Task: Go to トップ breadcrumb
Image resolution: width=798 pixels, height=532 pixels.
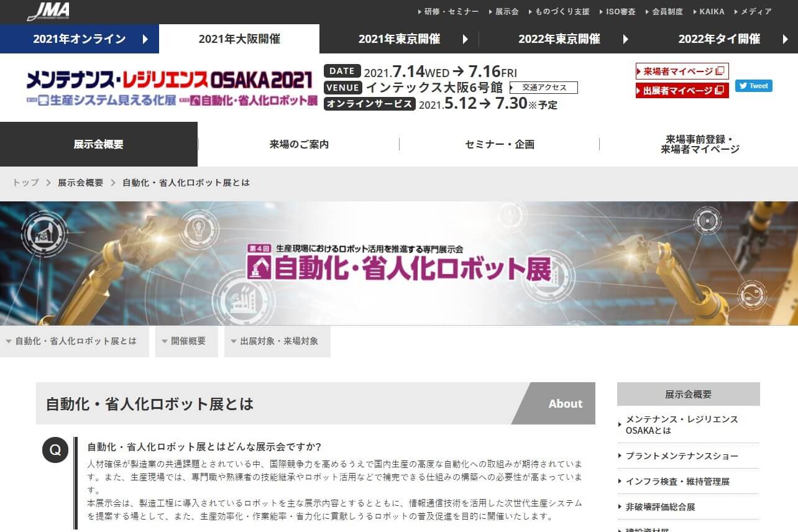Action: click(x=25, y=183)
